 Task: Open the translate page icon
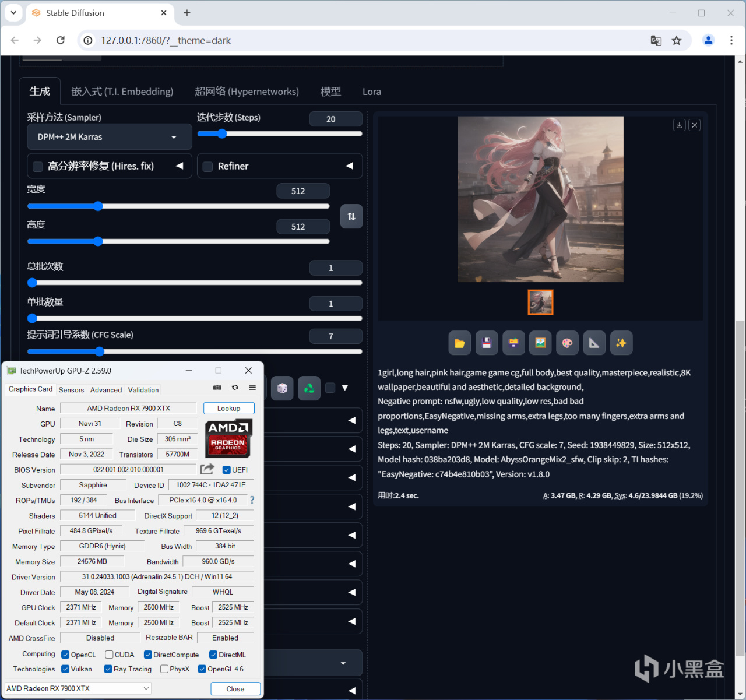(x=656, y=40)
